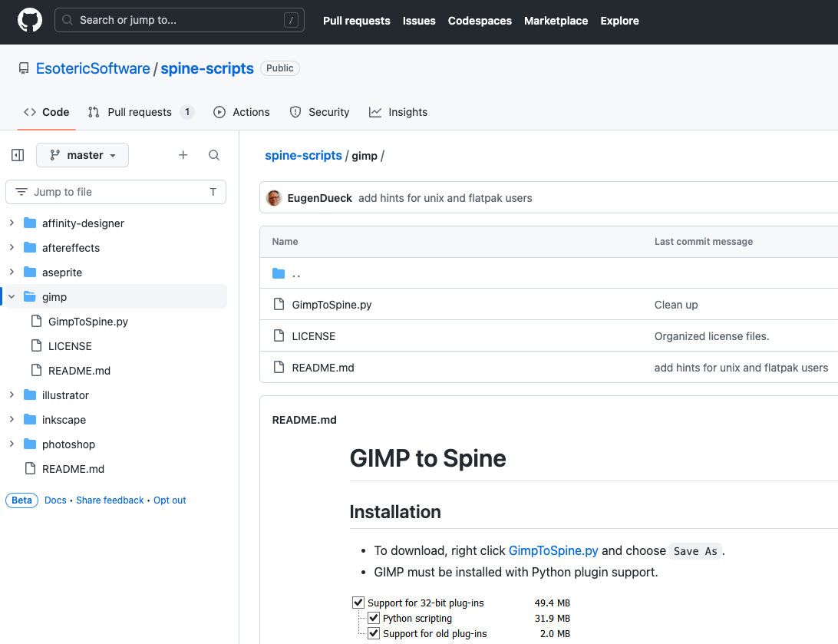Click the open gimp folder icon in tree
This screenshot has height=644, width=838.
coord(30,296)
